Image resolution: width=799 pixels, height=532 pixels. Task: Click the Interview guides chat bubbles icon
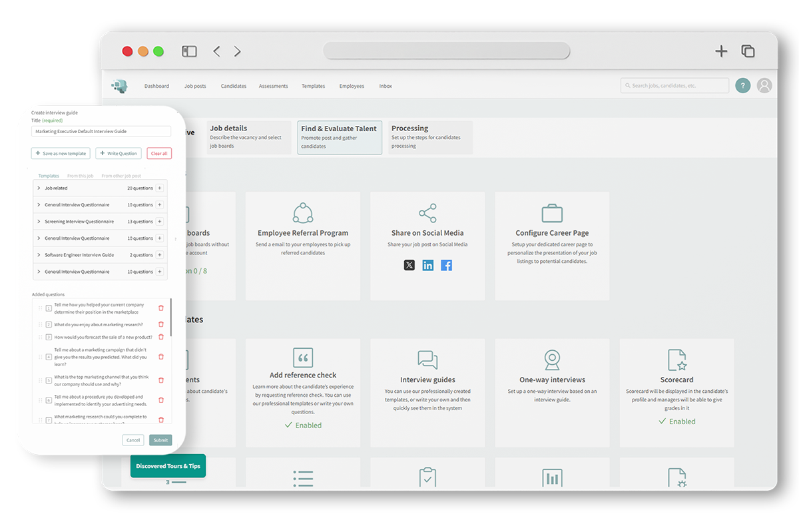click(427, 360)
